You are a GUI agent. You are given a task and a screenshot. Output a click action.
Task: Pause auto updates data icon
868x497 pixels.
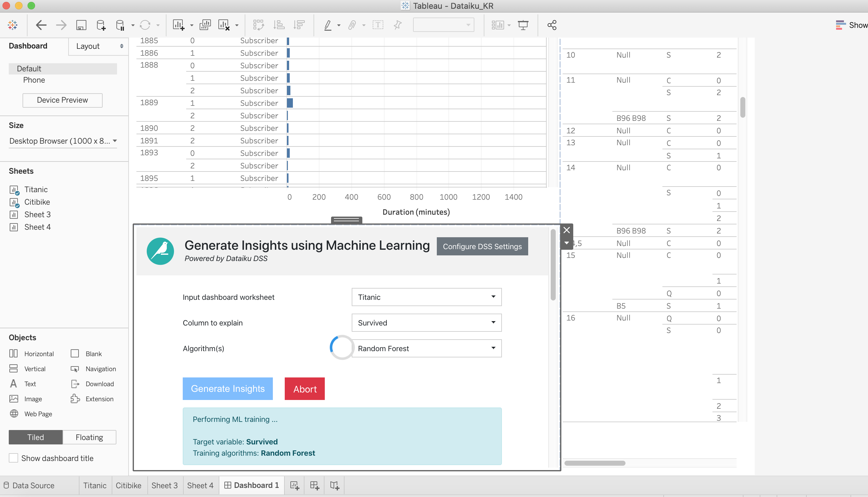pyautogui.click(x=120, y=25)
